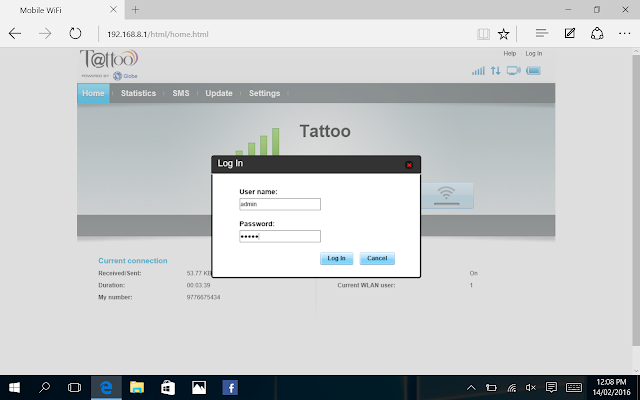Click the taskbar clock and date
This screenshot has width=640, height=400.
611,387
